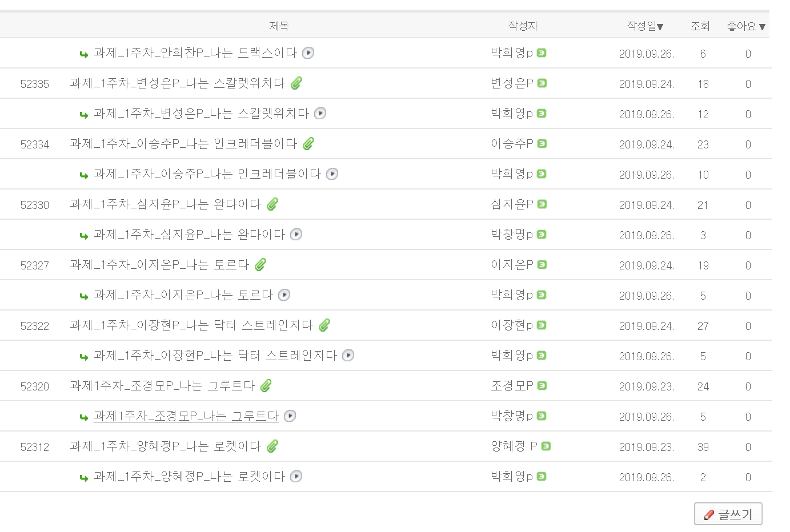The image size is (790, 532).
Task: Sort the list by 작성일 column arrow
Action: pyautogui.click(x=660, y=27)
